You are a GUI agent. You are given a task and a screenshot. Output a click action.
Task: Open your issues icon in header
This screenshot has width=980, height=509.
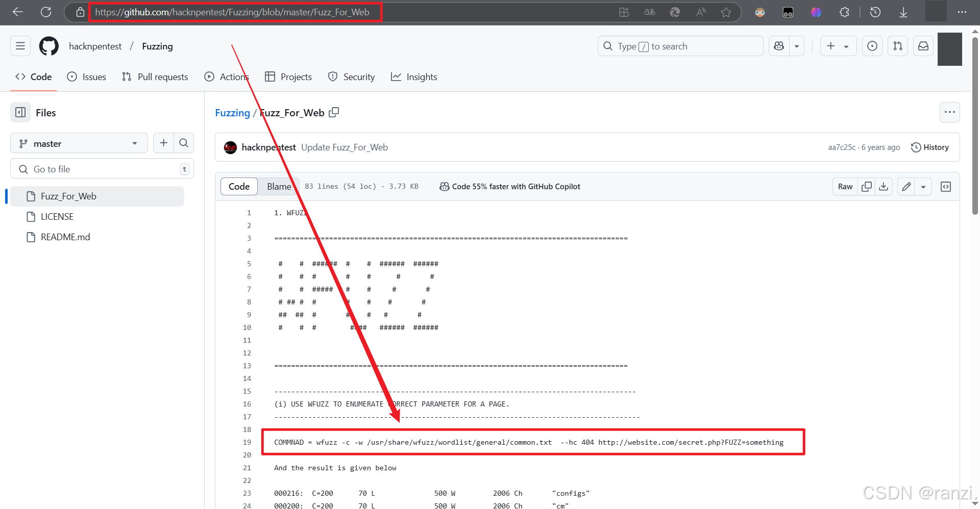[872, 46]
